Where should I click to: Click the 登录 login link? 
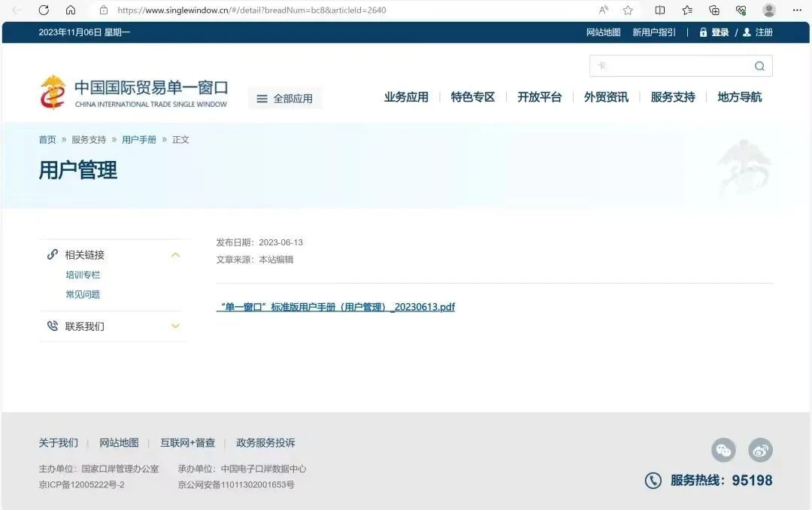pos(720,32)
